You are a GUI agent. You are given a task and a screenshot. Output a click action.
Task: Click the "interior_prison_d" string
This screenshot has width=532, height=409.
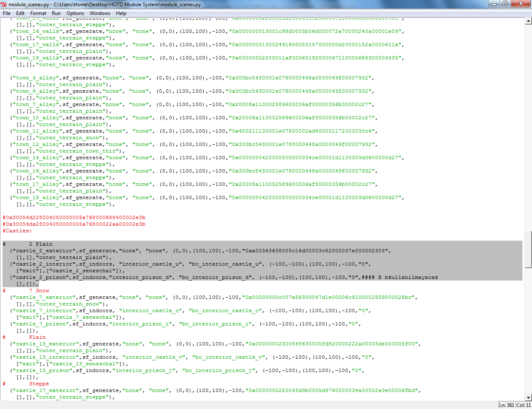coord(140,277)
